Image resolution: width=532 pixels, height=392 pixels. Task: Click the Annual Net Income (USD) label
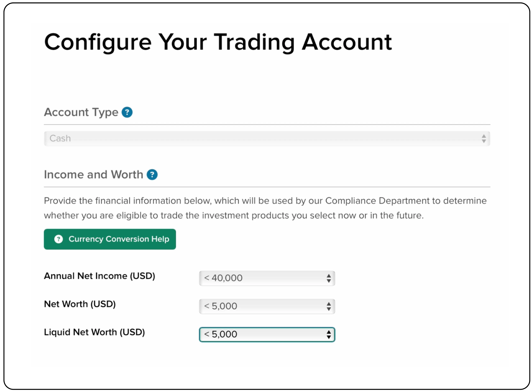[100, 276]
